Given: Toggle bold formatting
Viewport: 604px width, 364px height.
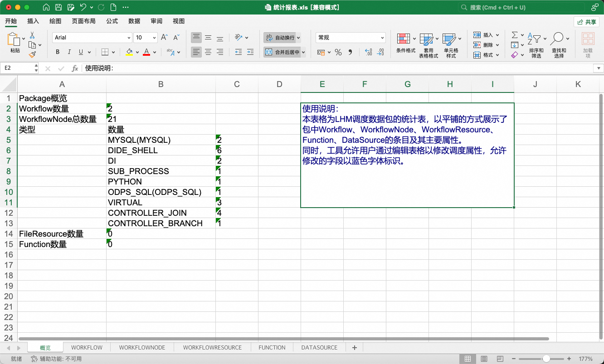Looking at the screenshot, I should (x=58, y=52).
